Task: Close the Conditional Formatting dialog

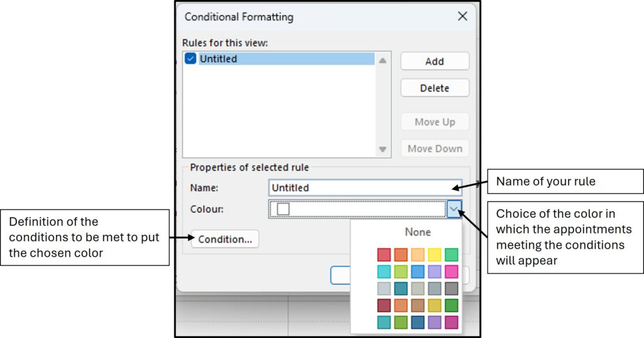Action: [x=462, y=16]
